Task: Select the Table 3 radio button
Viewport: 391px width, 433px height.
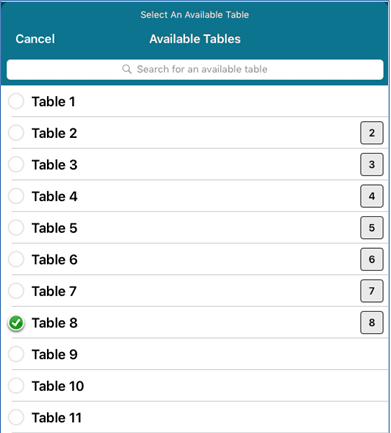Action: (x=16, y=164)
